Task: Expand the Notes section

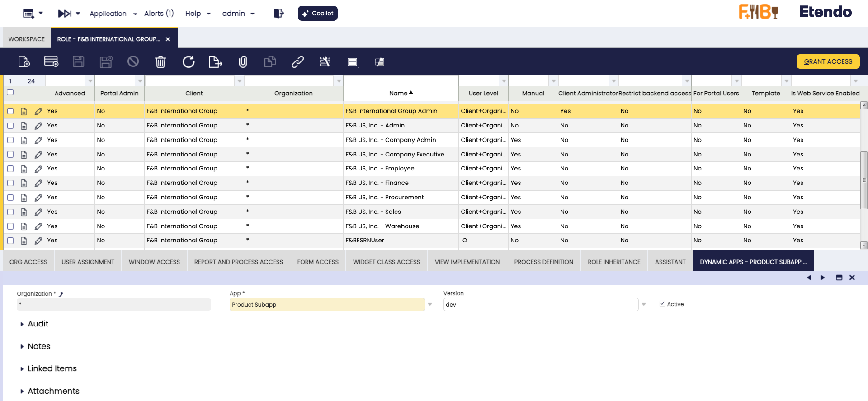Action: tap(39, 346)
